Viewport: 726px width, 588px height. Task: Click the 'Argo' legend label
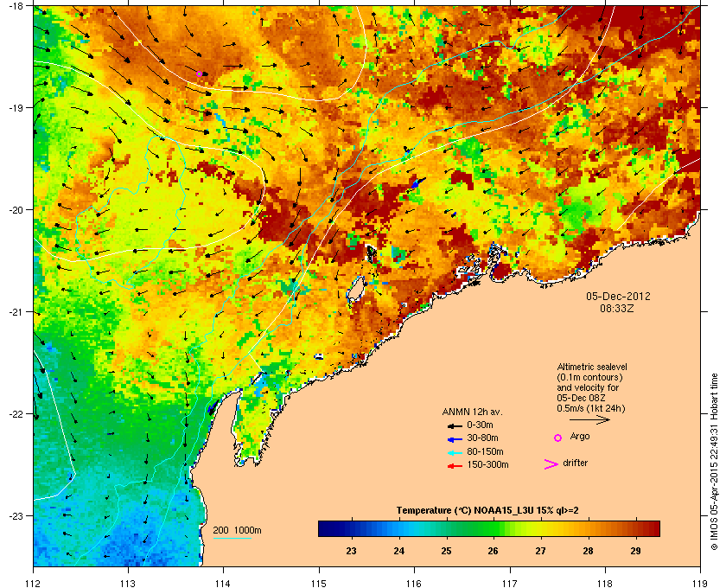click(580, 437)
